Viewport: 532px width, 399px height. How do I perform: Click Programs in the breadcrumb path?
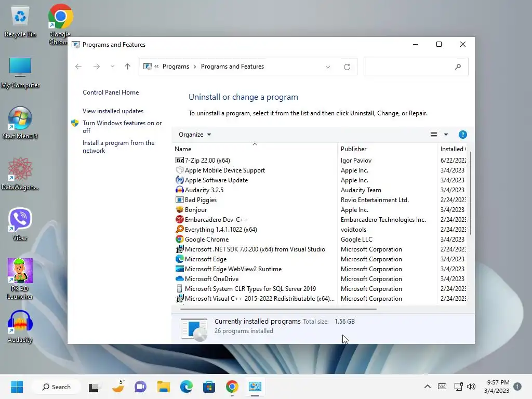click(x=176, y=66)
